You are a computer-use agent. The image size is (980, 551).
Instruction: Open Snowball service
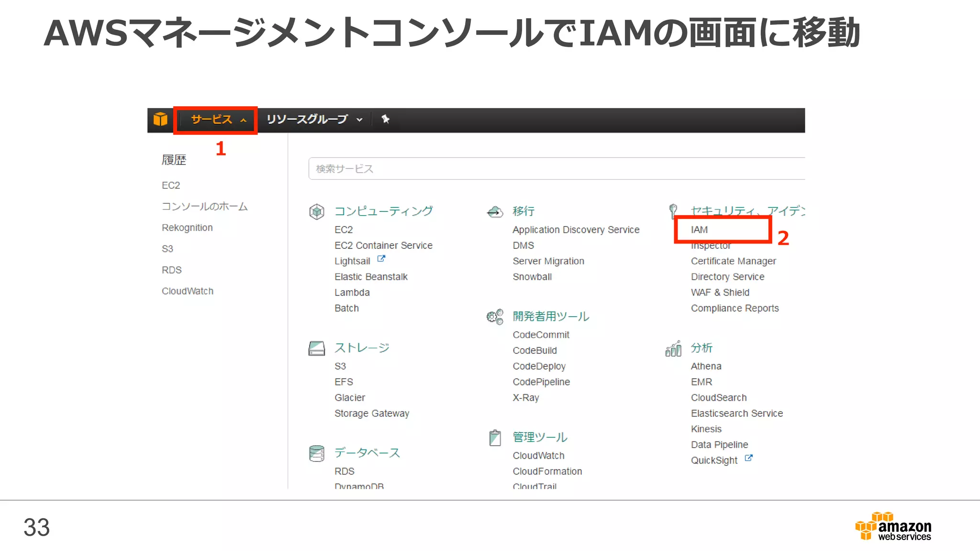pyautogui.click(x=532, y=277)
